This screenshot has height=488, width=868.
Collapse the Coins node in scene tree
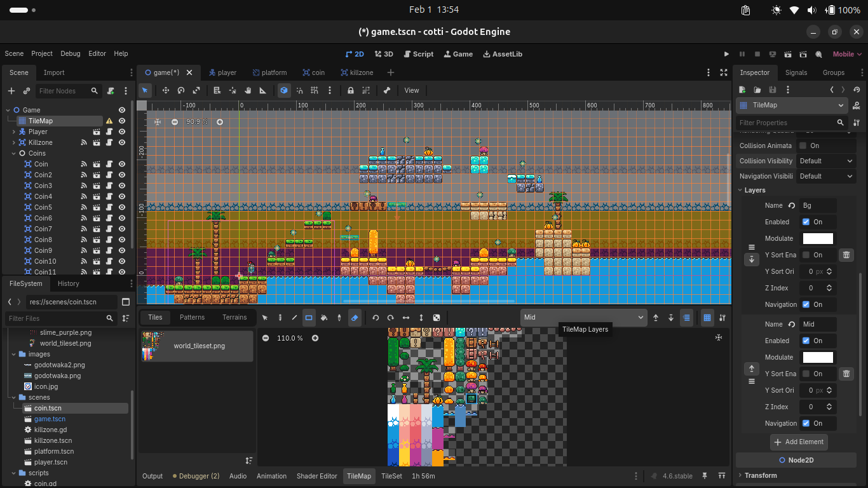click(x=14, y=153)
